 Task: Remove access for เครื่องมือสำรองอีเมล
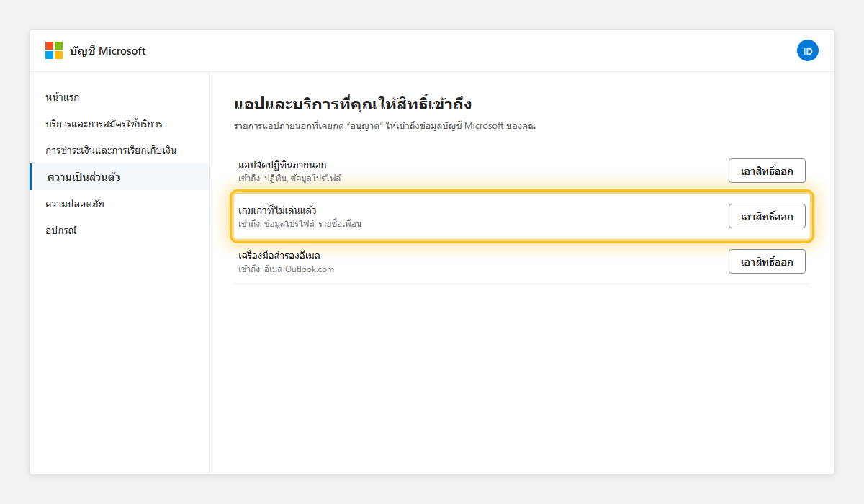tap(767, 261)
